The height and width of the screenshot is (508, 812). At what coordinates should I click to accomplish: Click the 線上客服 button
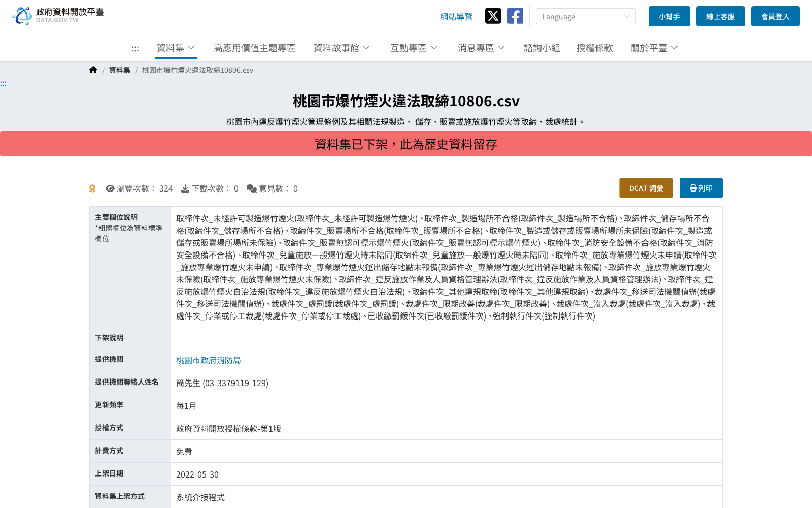pyautogui.click(x=721, y=16)
